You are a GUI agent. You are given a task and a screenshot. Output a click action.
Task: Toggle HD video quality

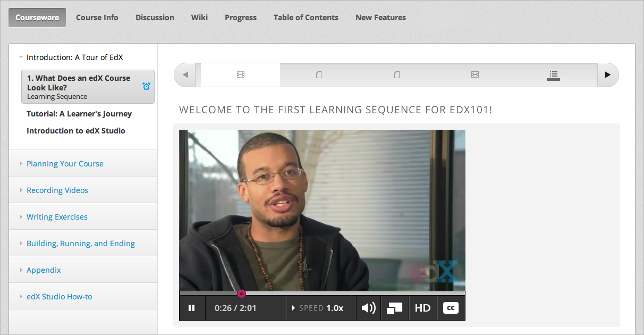pos(422,308)
